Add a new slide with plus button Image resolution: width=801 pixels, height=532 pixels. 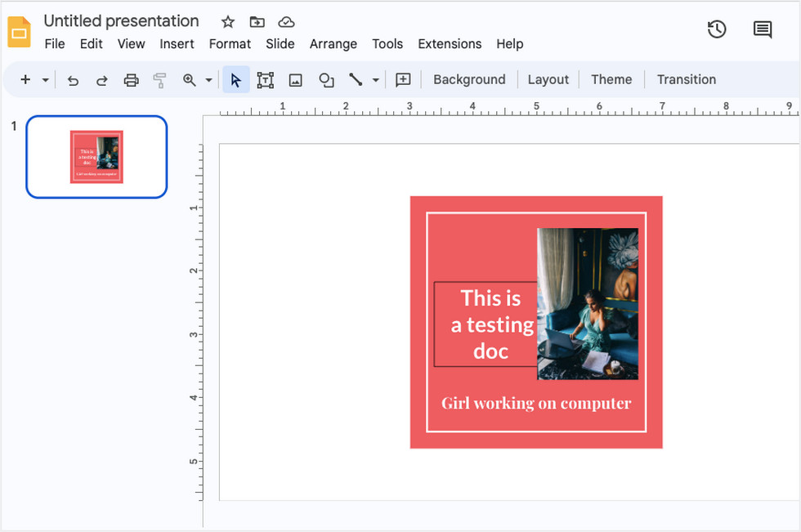[x=25, y=79]
